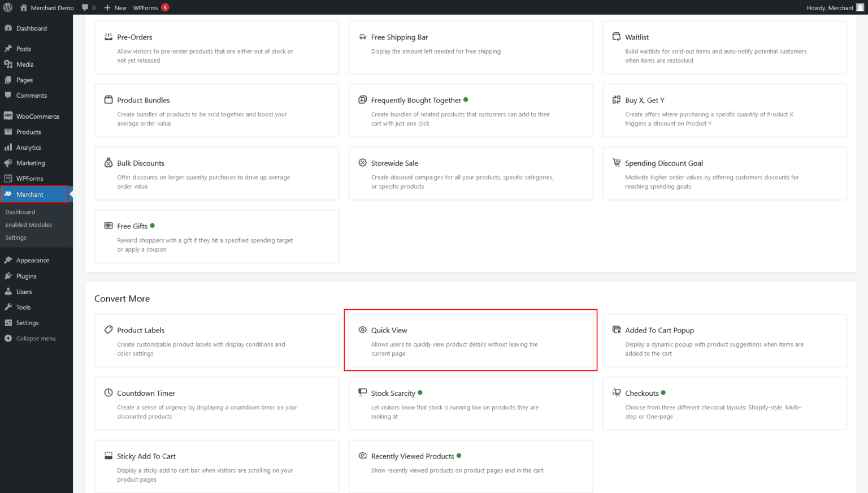The width and height of the screenshot is (868, 493).
Task: Open the Checkouts module card
Action: click(x=641, y=393)
